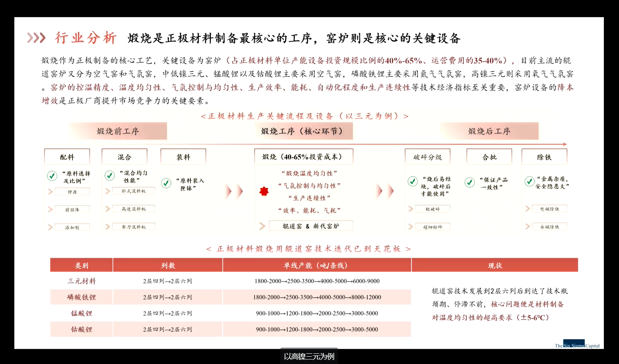619x364 pixels.
Task: Click the “气氛控制与均匀性” text
Action: click(309, 185)
